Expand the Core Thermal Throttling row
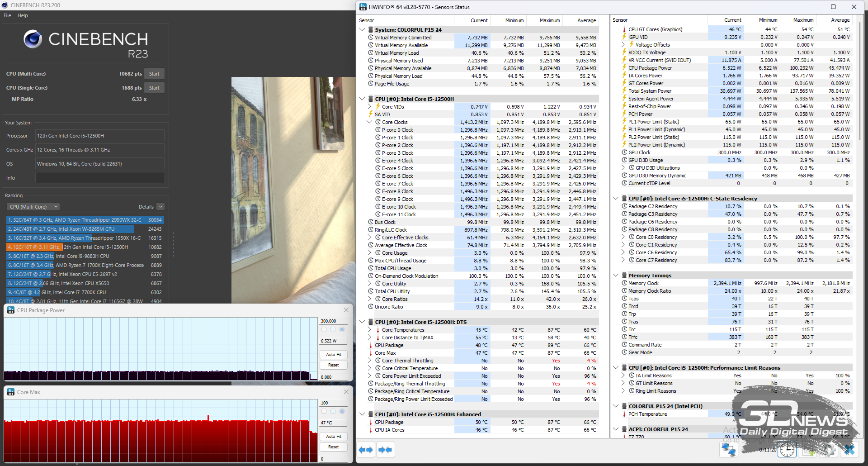 click(x=369, y=361)
